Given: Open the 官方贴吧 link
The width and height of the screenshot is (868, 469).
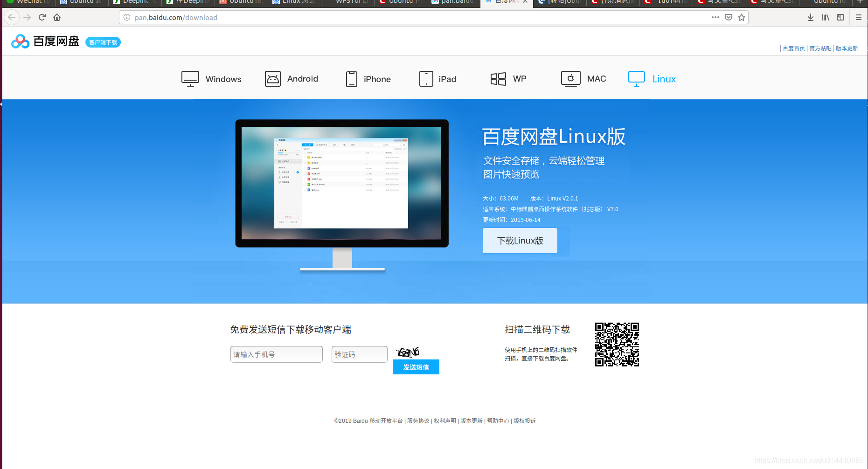Looking at the screenshot, I should 820,48.
